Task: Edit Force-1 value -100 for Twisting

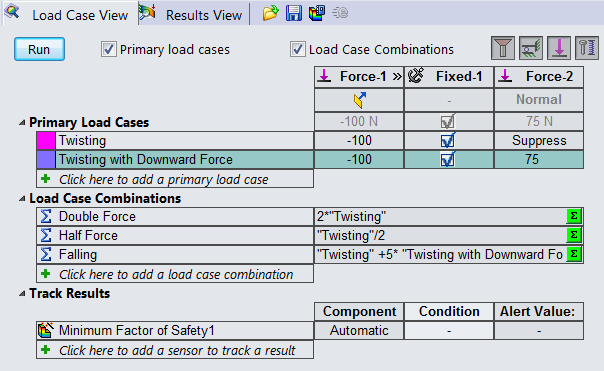Action: point(359,141)
